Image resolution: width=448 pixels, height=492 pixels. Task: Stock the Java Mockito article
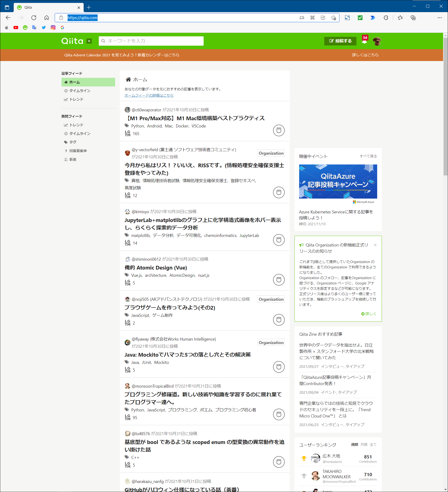point(279,367)
